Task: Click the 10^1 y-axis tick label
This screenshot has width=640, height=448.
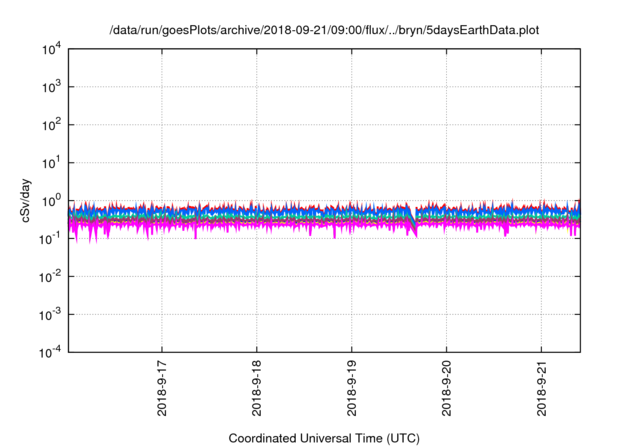Action: tap(51, 163)
